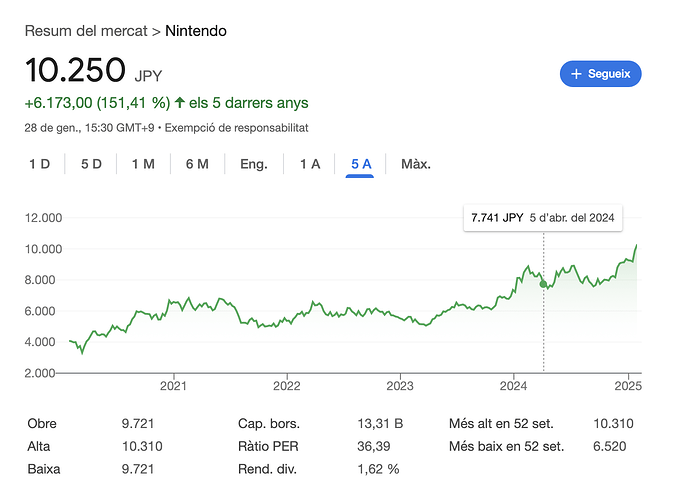Switch to the 6 M range tab
This screenshot has width=690, height=483.
(x=197, y=164)
